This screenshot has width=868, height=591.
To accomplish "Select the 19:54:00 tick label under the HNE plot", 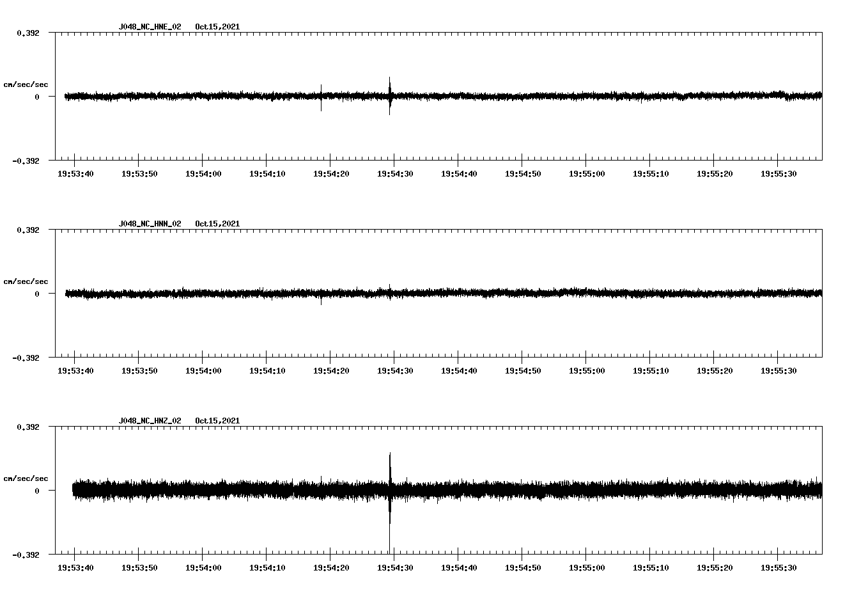I will [x=203, y=174].
